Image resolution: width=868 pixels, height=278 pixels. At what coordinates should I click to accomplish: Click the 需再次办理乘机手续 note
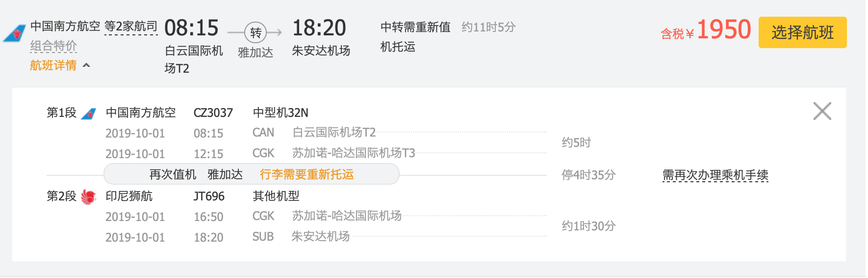coord(715,175)
